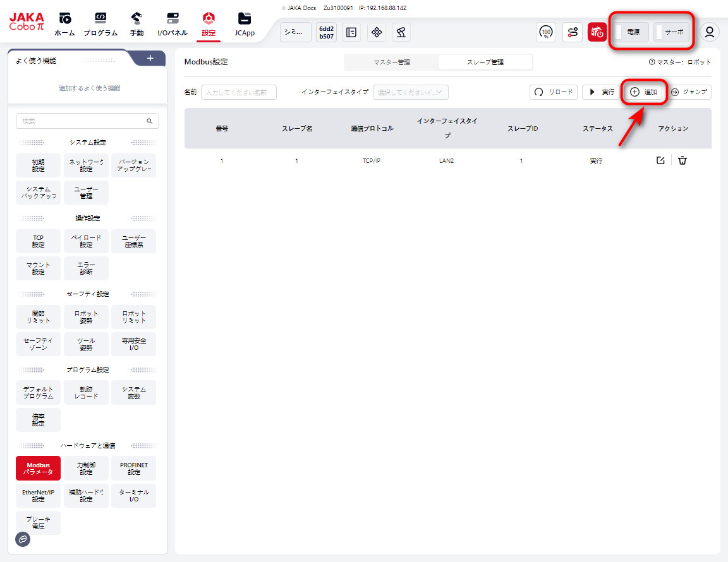
Task: Open the プログラム menu
Action: (x=100, y=25)
